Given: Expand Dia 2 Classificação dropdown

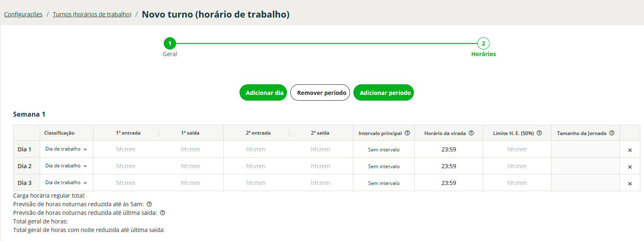Looking at the screenshot, I should tap(66, 166).
